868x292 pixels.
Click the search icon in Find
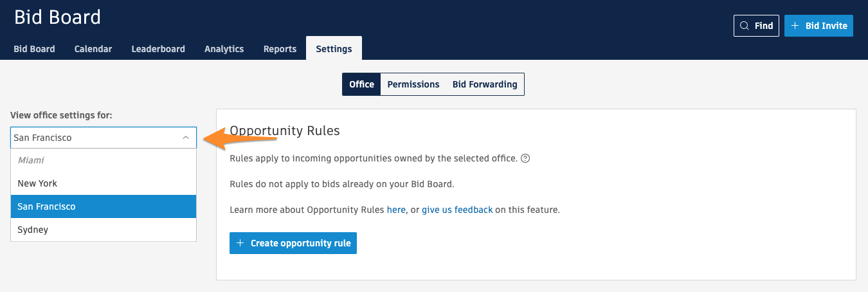pyautogui.click(x=745, y=26)
